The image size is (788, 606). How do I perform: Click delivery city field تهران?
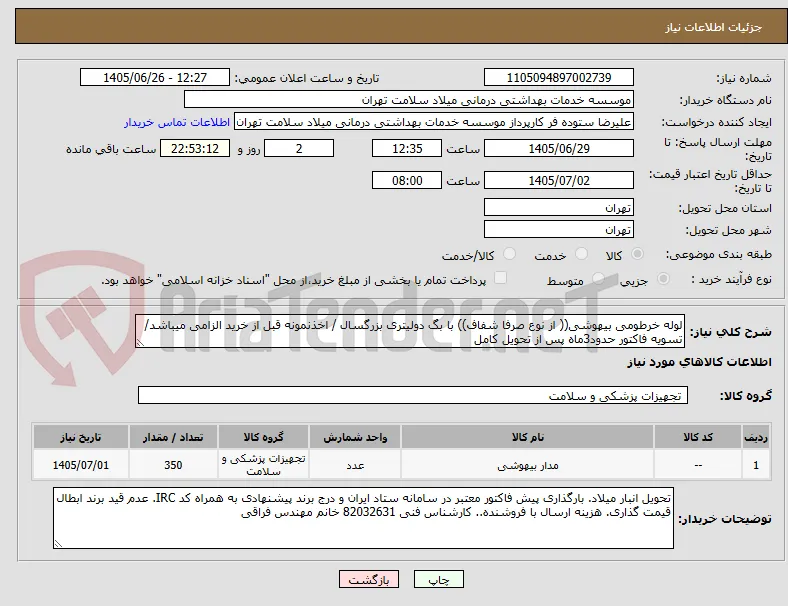click(x=559, y=230)
